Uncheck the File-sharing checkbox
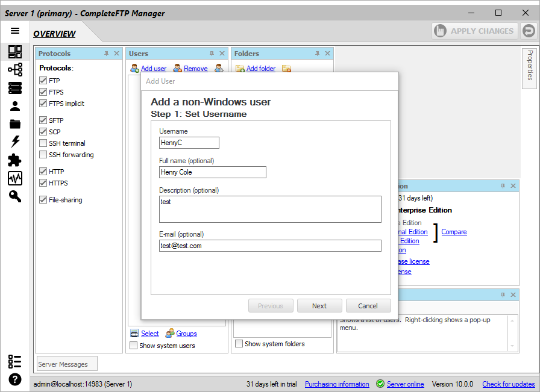The width and height of the screenshot is (540, 392). [x=43, y=199]
